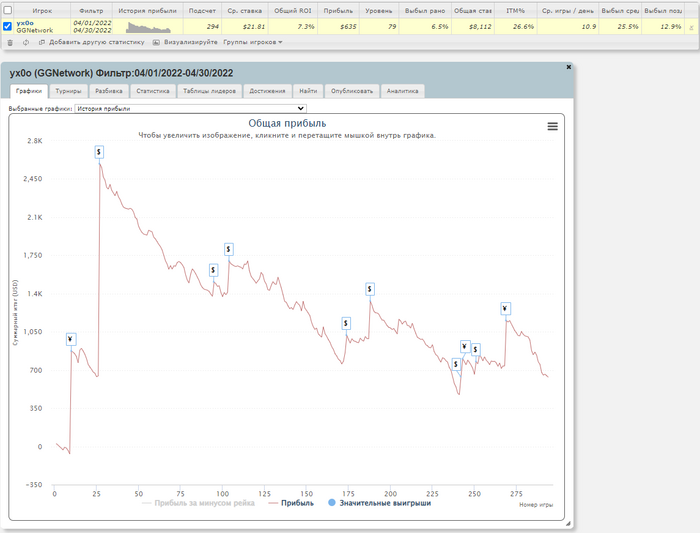700x533 pixels.
Task: Switch to the Графики tab
Action: tap(29, 91)
